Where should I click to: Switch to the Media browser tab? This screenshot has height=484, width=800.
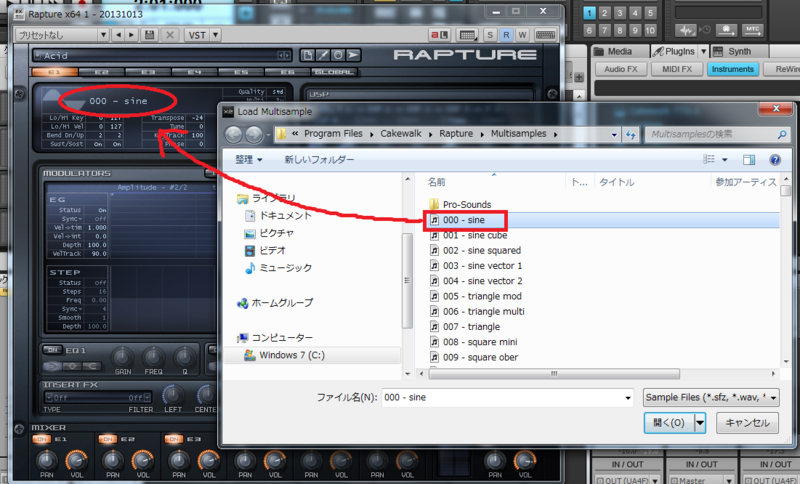point(620,51)
